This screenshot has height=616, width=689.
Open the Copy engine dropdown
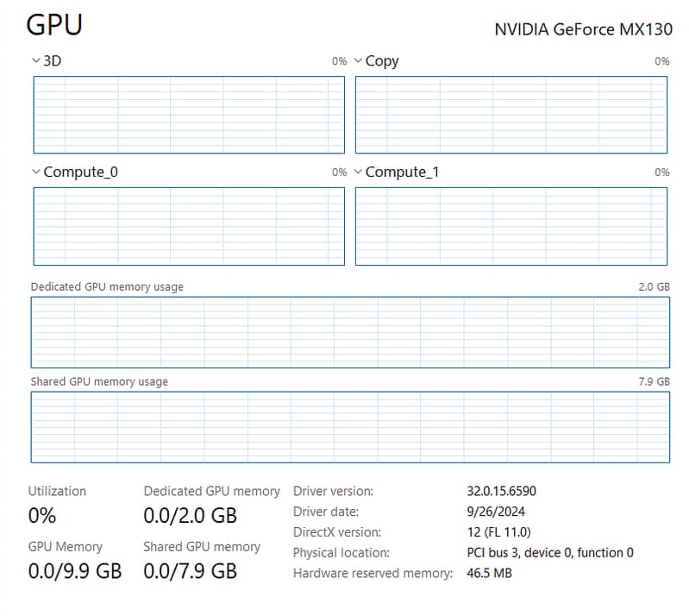point(358,61)
